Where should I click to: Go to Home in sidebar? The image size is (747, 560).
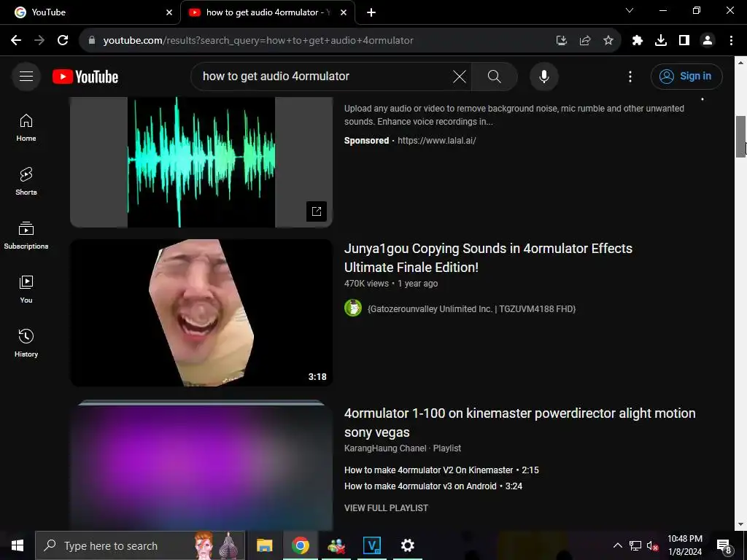(26, 128)
